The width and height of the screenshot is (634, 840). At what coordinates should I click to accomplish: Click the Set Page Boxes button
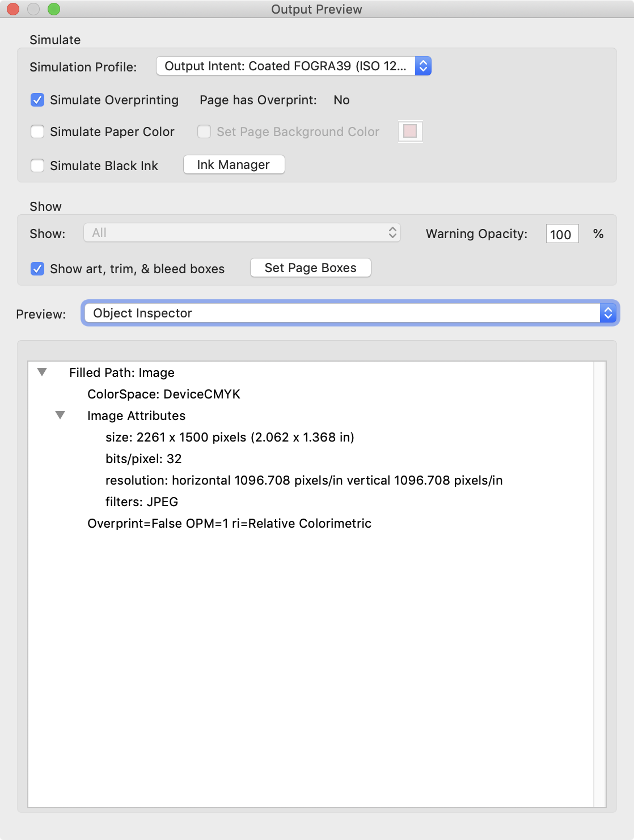310,267
